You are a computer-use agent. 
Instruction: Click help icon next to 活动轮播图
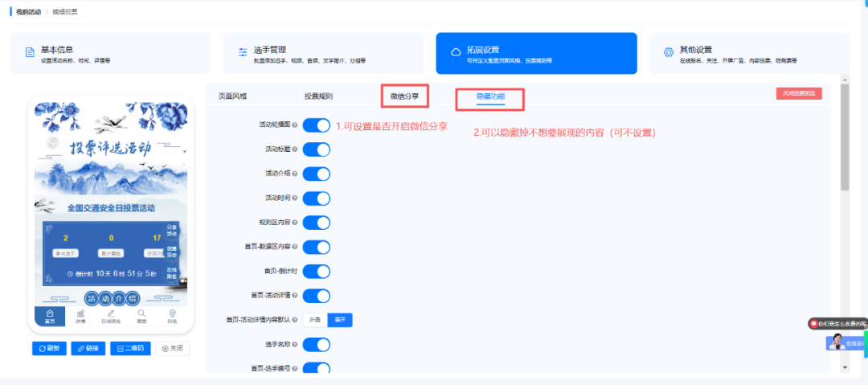coord(295,125)
